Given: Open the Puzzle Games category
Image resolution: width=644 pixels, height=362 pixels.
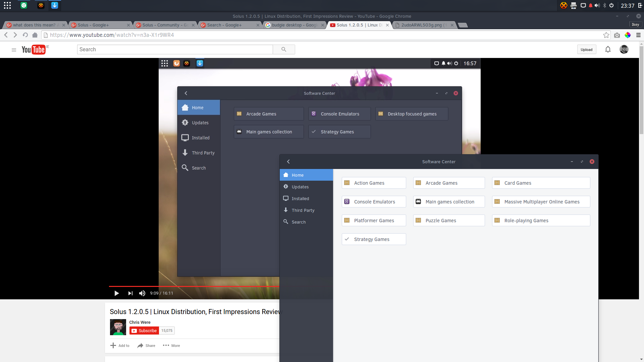Looking at the screenshot, I should (449, 221).
